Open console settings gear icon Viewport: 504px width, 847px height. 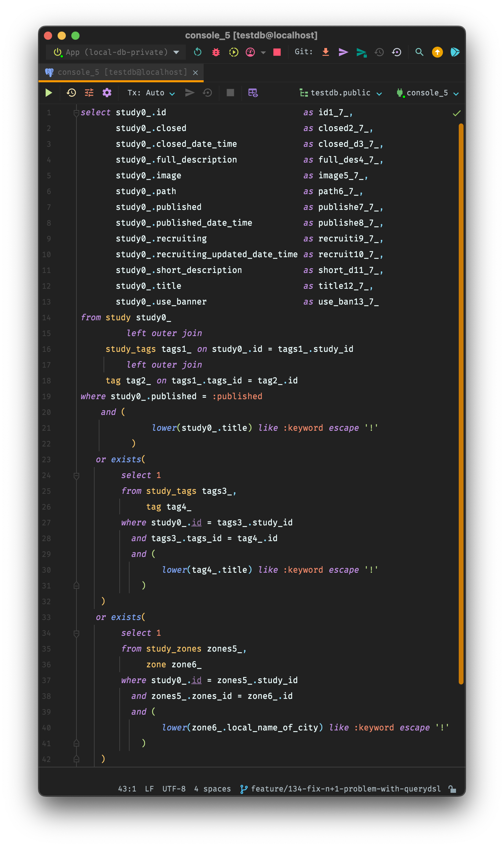tap(107, 93)
